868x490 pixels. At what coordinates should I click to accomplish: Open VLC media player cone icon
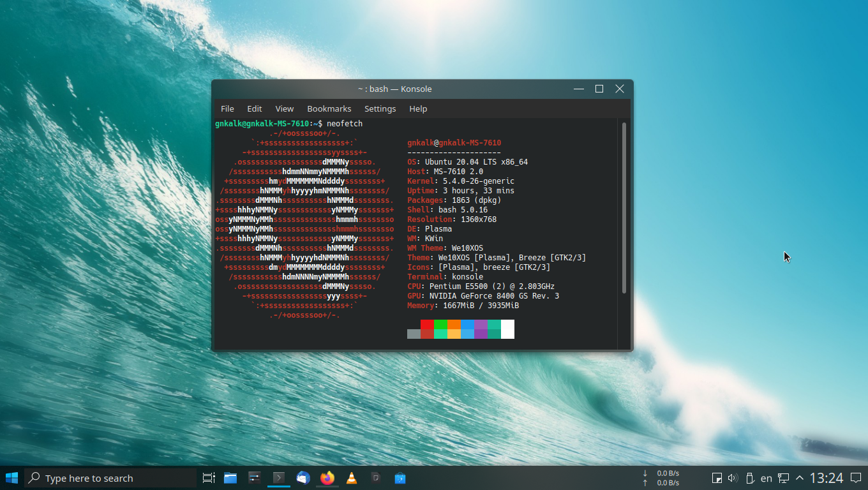click(x=351, y=478)
